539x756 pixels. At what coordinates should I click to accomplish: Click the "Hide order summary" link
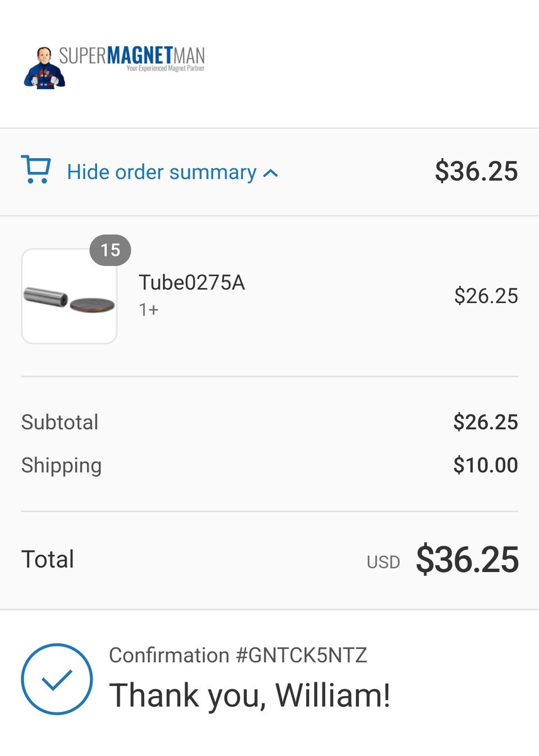pos(162,172)
